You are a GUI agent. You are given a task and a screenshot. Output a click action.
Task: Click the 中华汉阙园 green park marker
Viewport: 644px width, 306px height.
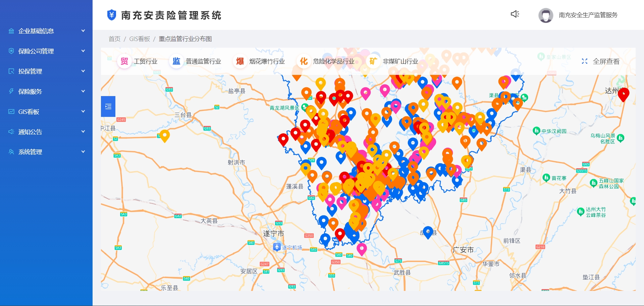point(536,131)
